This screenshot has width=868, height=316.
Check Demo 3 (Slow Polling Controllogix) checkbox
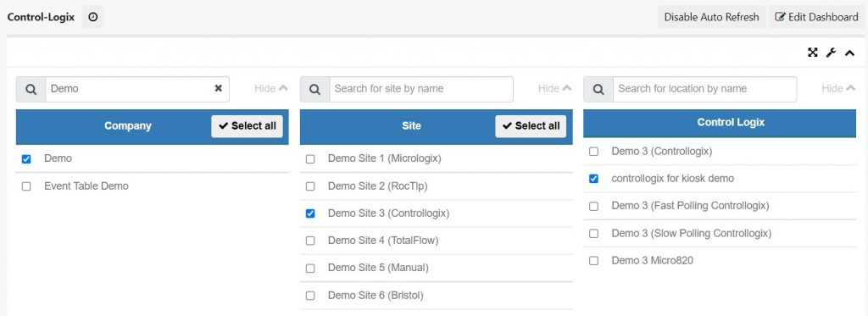click(x=593, y=234)
